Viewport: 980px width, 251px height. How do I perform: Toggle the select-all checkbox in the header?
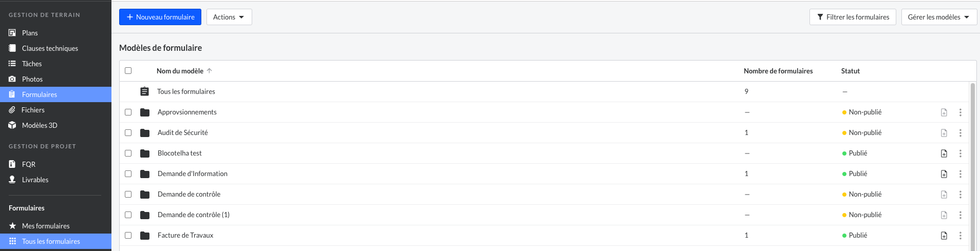pyautogui.click(x=128, y=71)
